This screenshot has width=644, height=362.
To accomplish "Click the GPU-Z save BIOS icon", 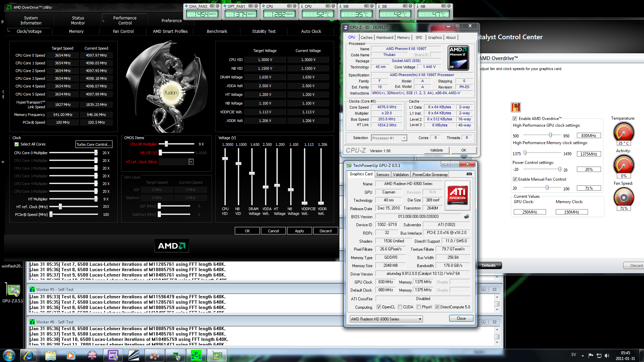I will [467, 217].
